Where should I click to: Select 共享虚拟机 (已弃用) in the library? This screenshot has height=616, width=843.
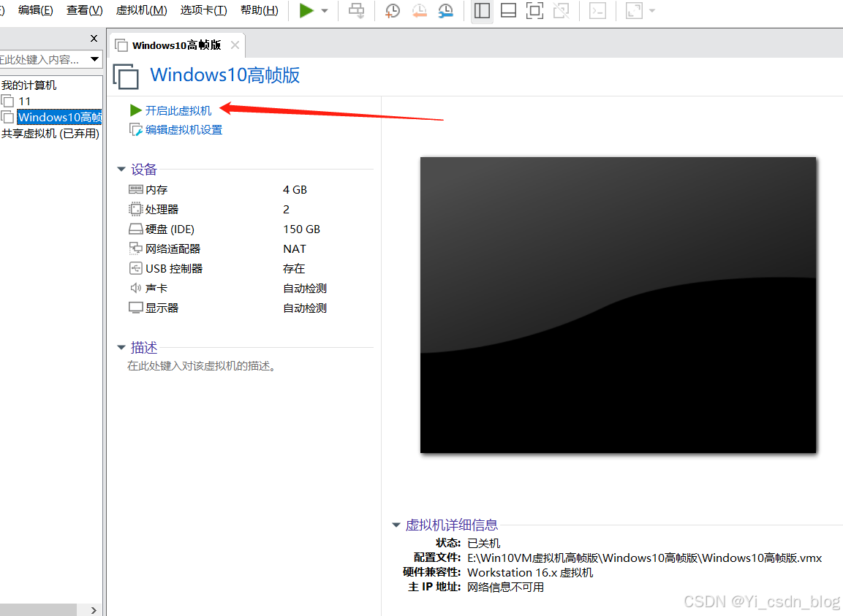(50, 133)
